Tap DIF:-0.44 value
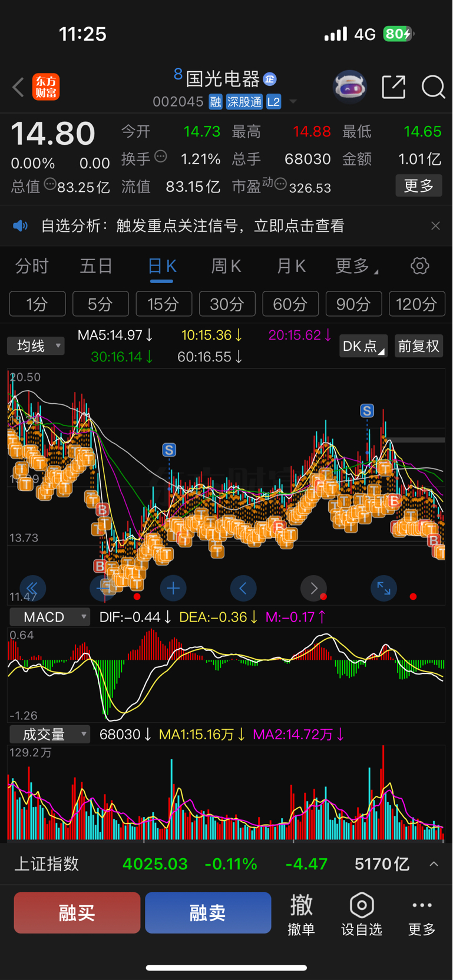Viewport: 453px width, 980px height. pos(135,617)
